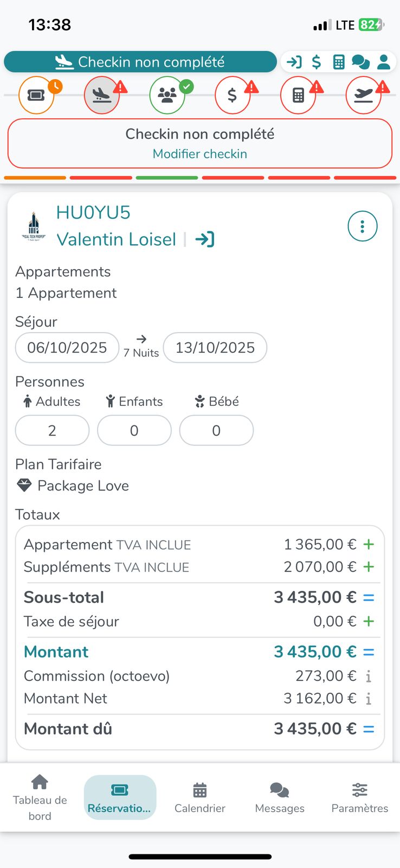Open the three-dot reservation options menu
This screenshot has width=400, height=868.
[362, 226]
